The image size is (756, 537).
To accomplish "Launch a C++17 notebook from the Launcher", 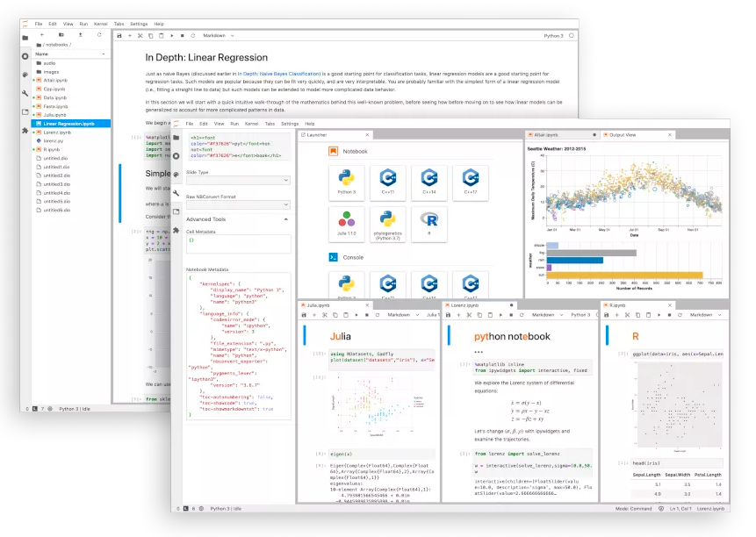I will tap(471, 183).
